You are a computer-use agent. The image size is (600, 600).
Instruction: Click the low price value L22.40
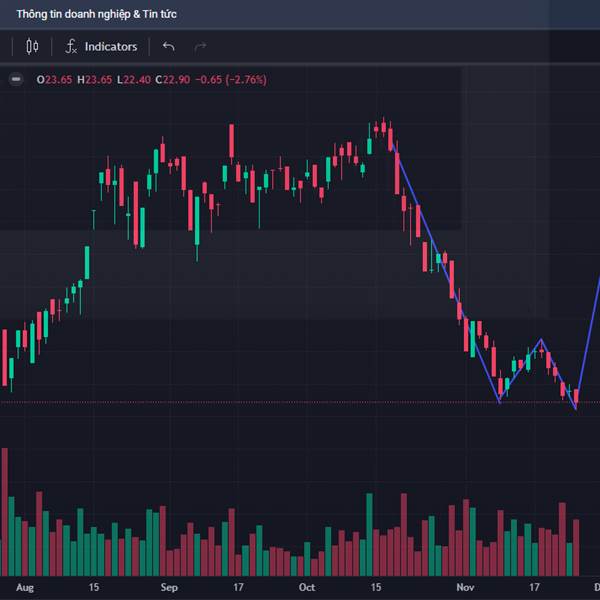(133, 79)
